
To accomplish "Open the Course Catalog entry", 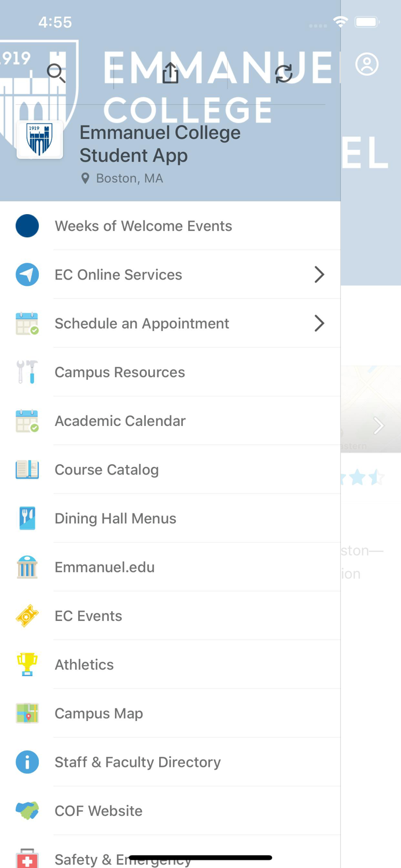I will tap(106, 470).
